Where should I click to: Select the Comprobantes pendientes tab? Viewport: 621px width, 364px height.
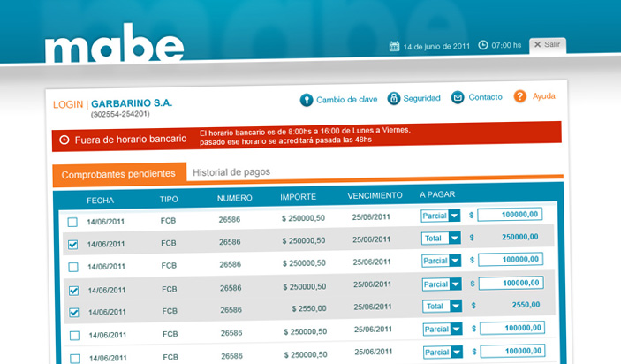tap(118, 174)
